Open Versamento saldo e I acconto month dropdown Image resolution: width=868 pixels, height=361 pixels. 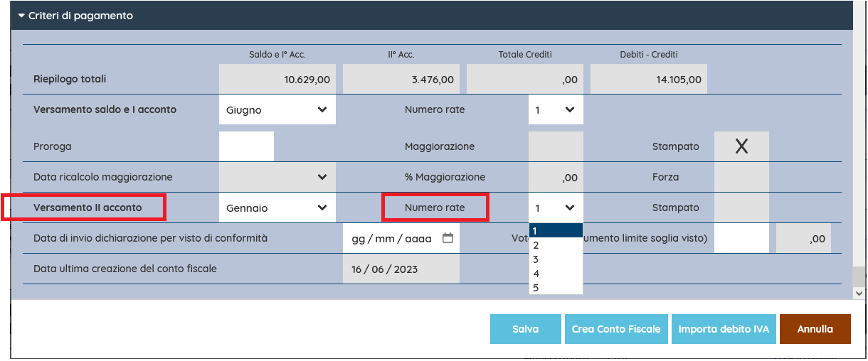click(x=277, y=110)
